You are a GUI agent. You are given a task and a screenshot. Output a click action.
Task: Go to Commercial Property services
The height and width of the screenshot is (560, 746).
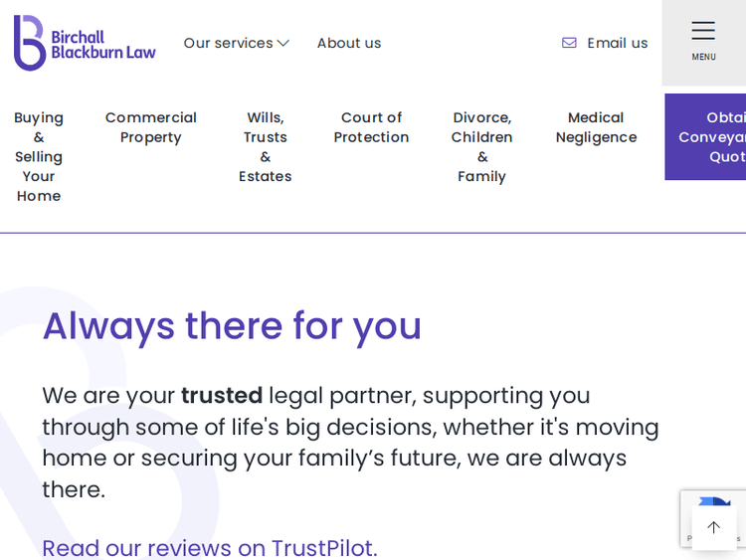(x=151, y=127)
